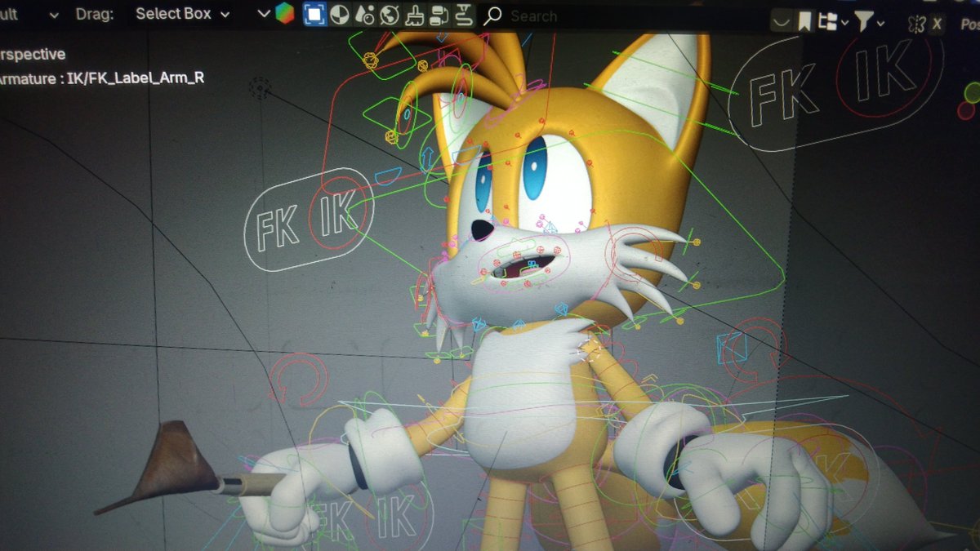Click the hierarchy tree display icon
980x551 pixels.
[x=828, y=22]
